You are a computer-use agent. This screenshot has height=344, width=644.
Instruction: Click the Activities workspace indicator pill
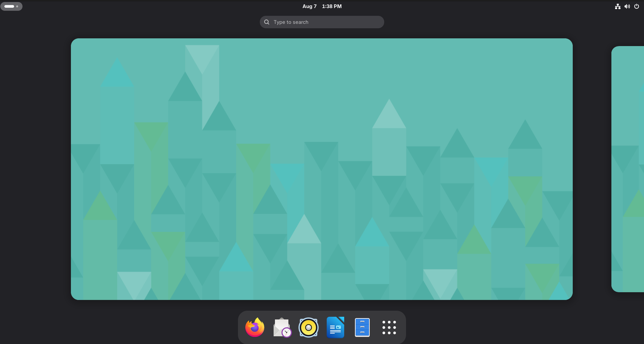tap(11, 6)
